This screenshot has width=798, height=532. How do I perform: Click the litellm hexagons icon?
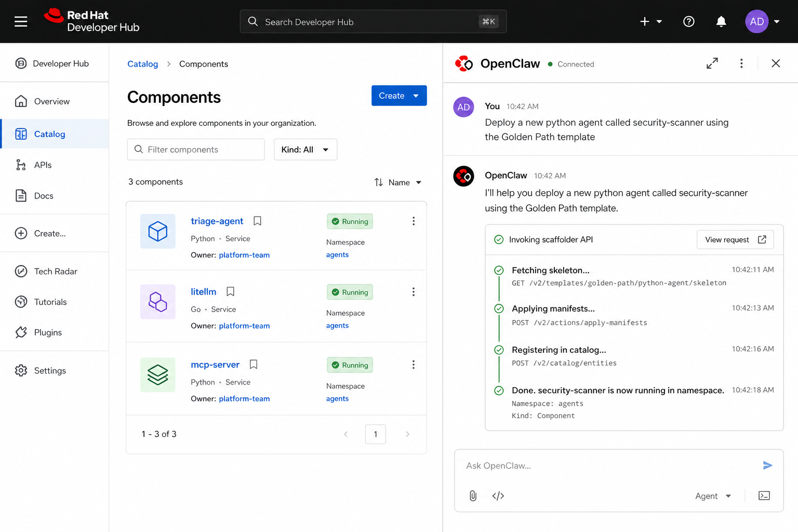pyautogui.click(x=158, y=302)
